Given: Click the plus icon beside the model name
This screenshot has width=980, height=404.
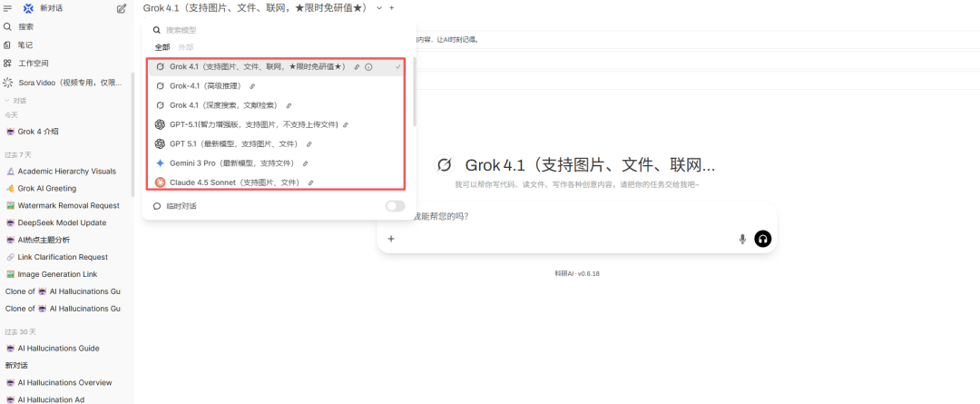Looking at the screenshot, I should [x=391, y=8].
